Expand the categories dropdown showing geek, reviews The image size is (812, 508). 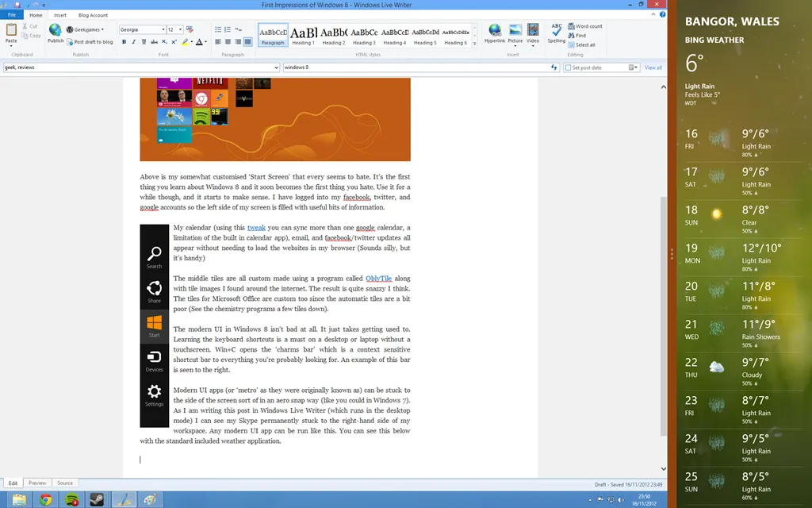pyautogui.click(x=276, y=68)
